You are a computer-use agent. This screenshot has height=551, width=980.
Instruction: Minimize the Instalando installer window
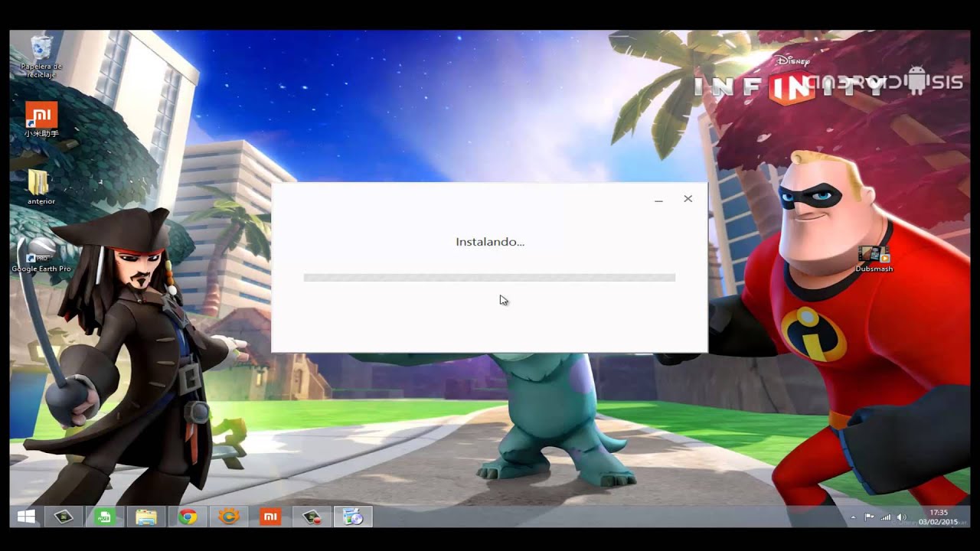658,199
